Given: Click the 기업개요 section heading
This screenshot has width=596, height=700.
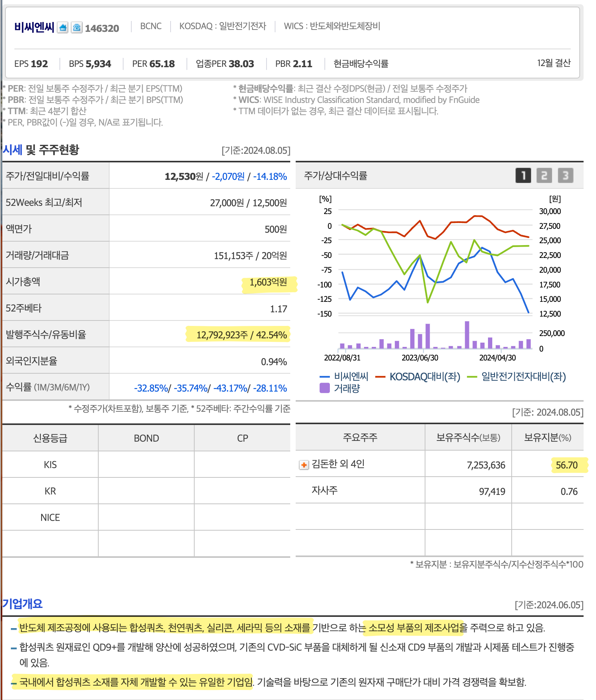Looking at the screenshot, I should 23,604.
